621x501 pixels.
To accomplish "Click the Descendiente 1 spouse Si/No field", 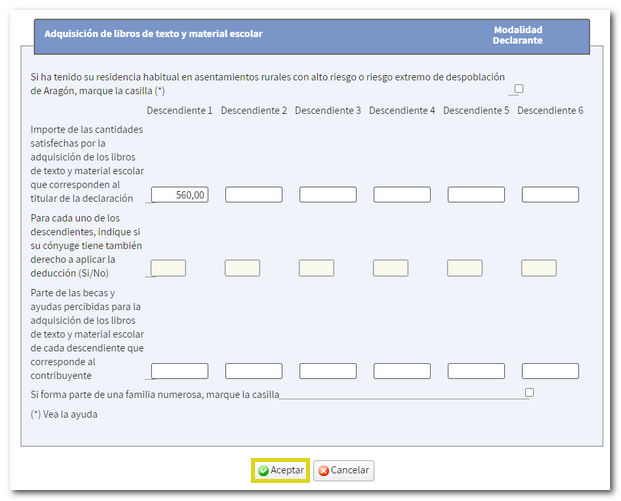I will (x=168, y=268).
